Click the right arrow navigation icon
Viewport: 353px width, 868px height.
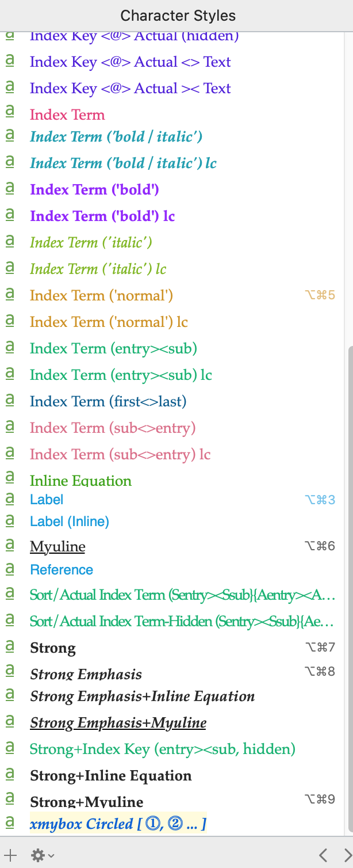tap(347, 855)
